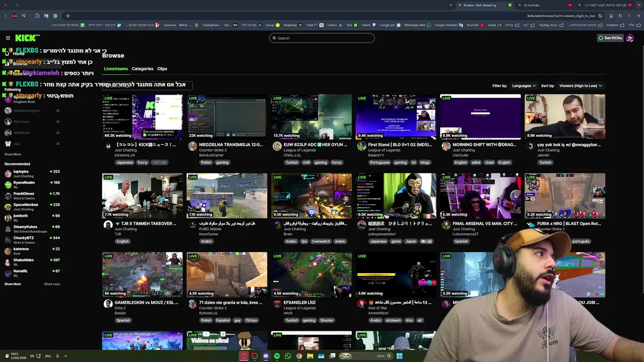Select the Livestreams tab
Image resolution: width=644 pixels, height=362 pixels.
[116, 69]
